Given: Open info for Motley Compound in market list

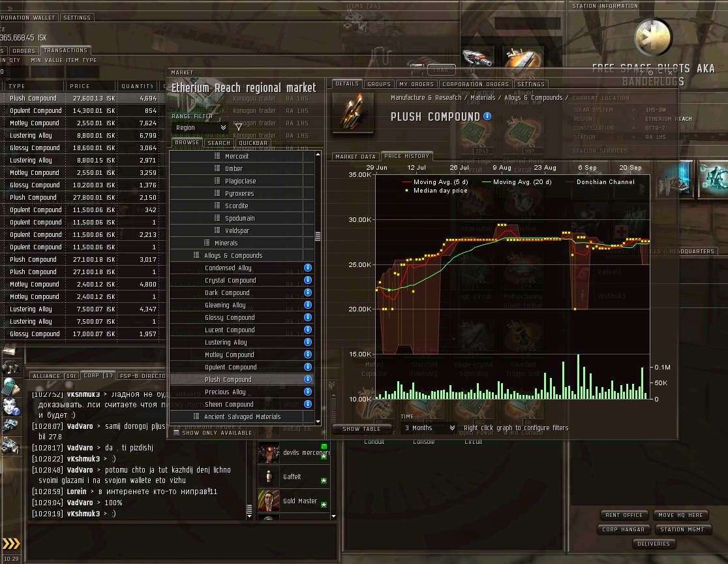Looking at the screenshot, I should (307, 354).
